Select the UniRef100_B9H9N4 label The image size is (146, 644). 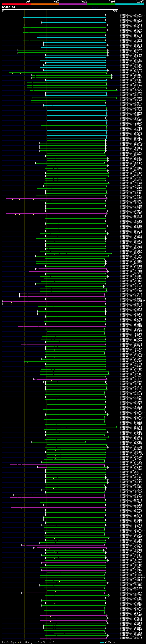[x=131, y=326]
